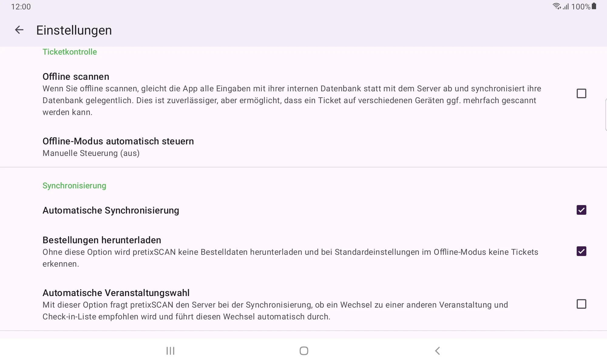The image size is (607, 364).
Task: Tap the back arrow next to Einstellungen
Action: click(x=19, y=30)
